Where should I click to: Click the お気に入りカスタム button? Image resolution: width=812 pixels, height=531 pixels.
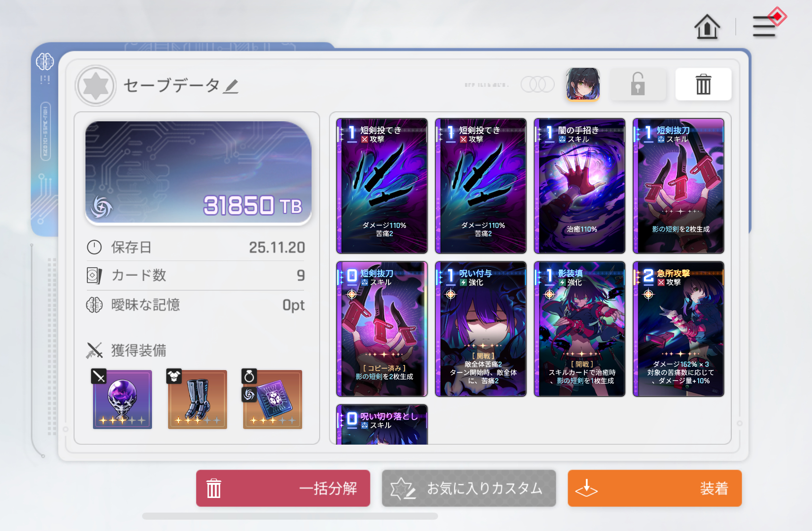pyautogui.click(x=469, y=488)
